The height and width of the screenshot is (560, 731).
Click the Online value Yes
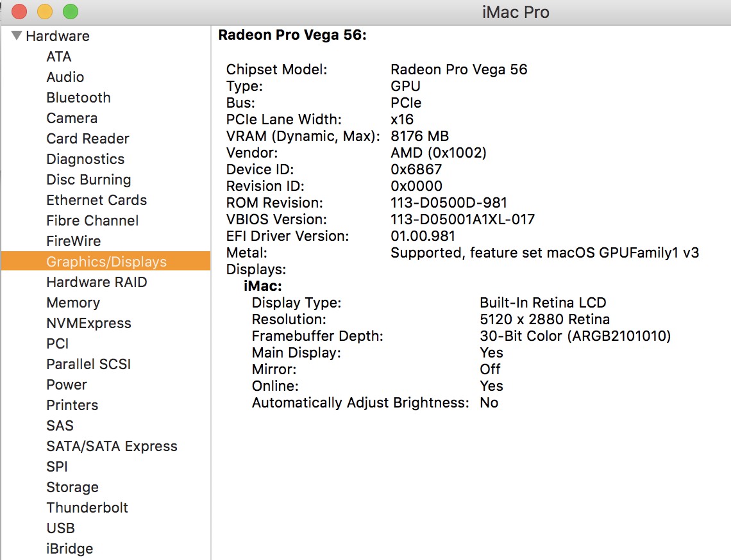click(491, 386)
